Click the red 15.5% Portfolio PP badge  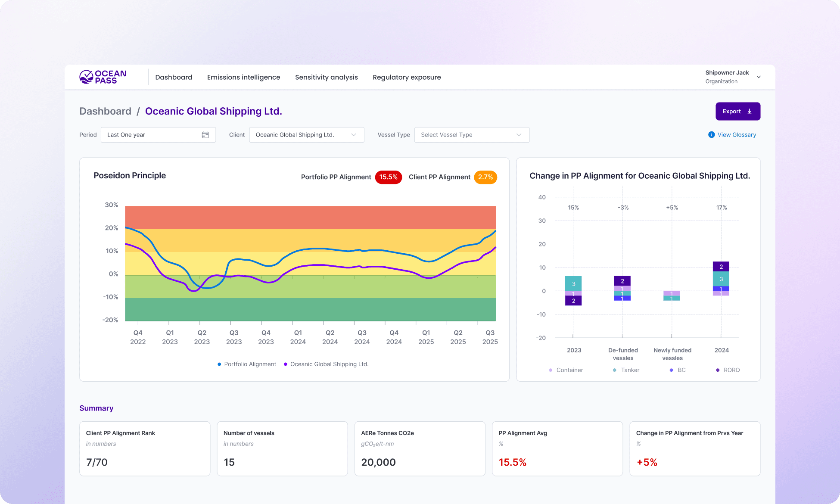click(388, 177)
